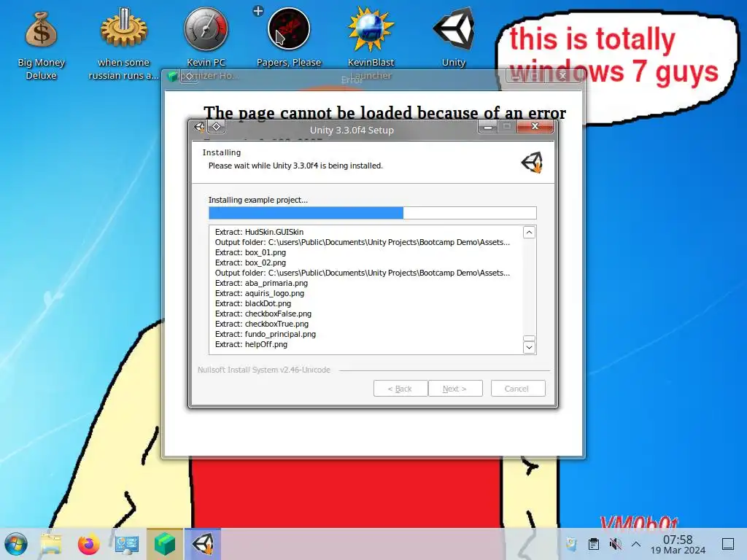The width and height of the screenshot is (747, 560).
Task: Click the Unity 3.3.0f4 Setup title bar
Action: pyautogui.click(x=352, y=130)
